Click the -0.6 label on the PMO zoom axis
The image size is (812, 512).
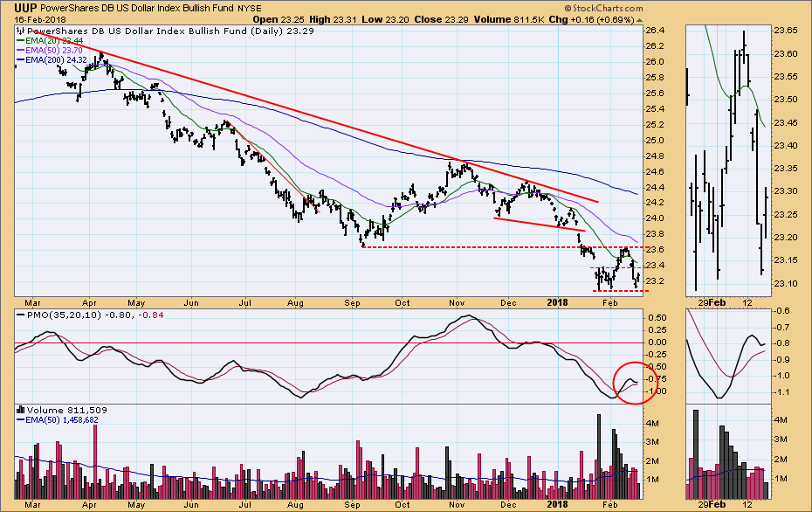point(782,311)
